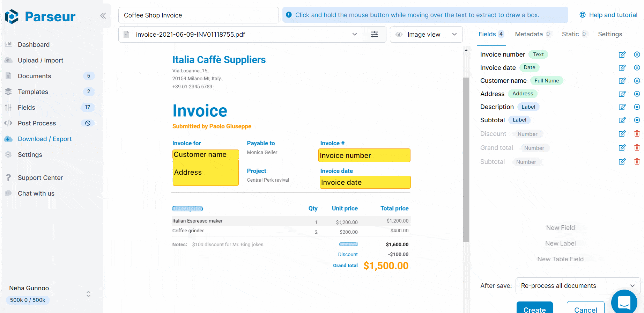Edit the Grand total field
Viewport: 644px width, 313px height.
pos(622,148)
